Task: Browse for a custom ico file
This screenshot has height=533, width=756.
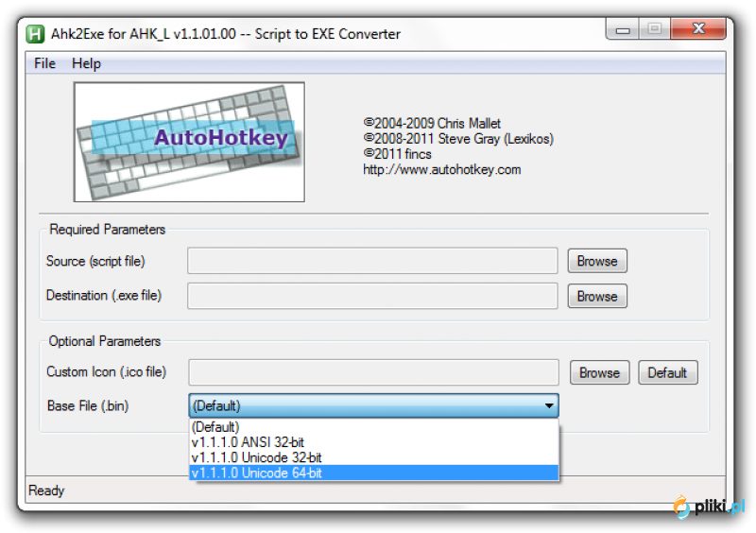Action: point(599,373)
